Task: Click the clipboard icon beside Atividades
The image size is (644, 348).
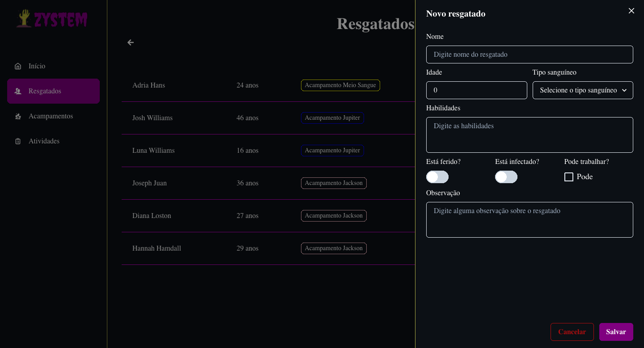Action: coord(18,141)
